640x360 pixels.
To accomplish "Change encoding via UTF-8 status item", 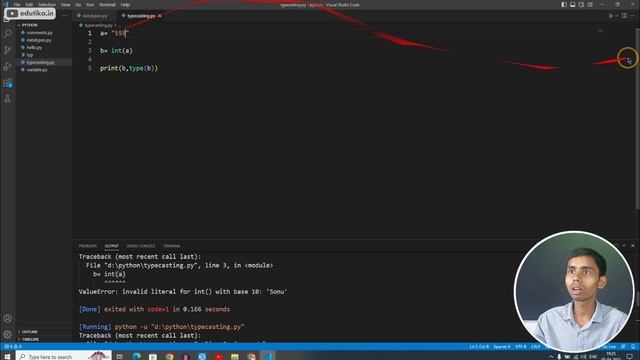I will coord(520,347).
